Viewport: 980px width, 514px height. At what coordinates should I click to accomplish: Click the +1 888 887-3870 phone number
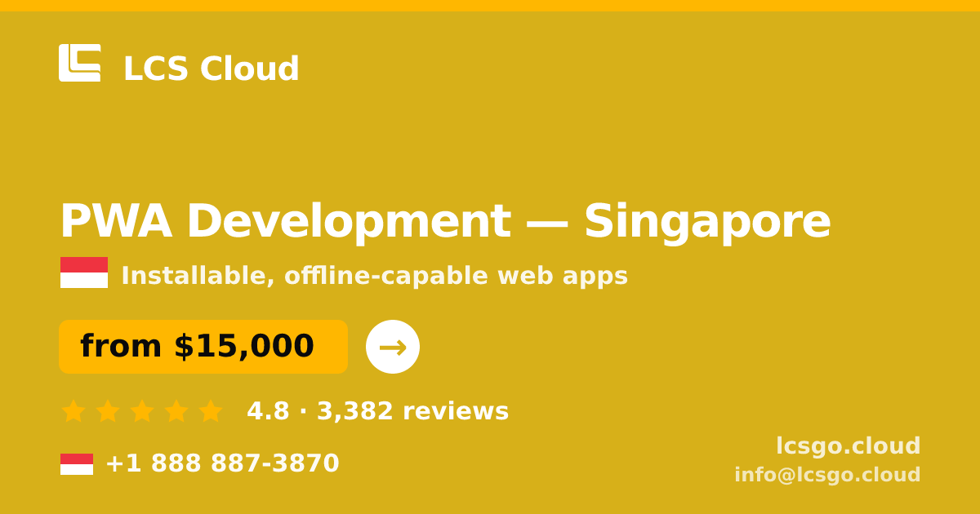click(x=222, y=463)
